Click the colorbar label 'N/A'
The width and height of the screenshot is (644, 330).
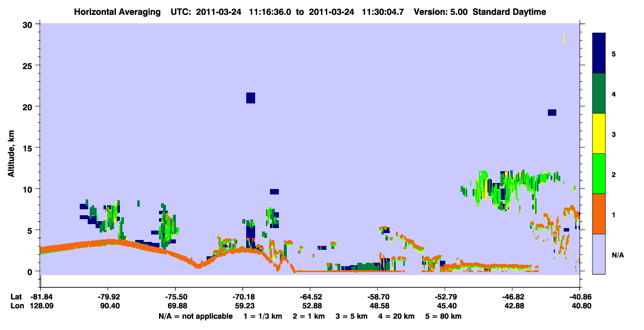click(617, 255)
